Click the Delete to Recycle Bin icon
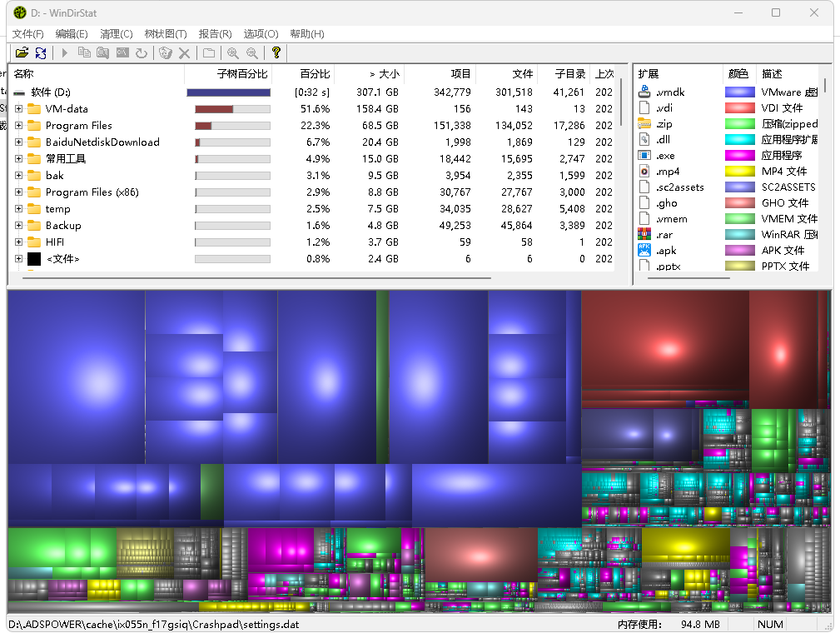The width and height of the screenshot is (840, 638). click(166, 53)
